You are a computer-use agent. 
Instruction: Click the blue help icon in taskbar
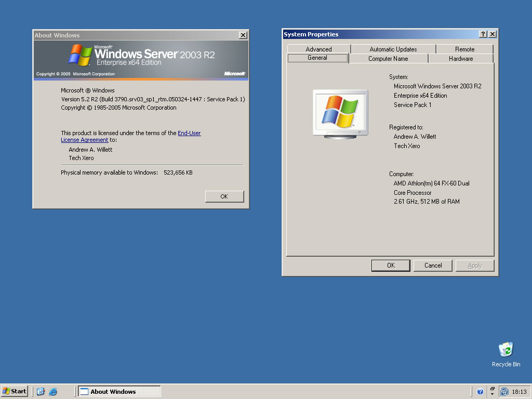(x=480, y=392)
